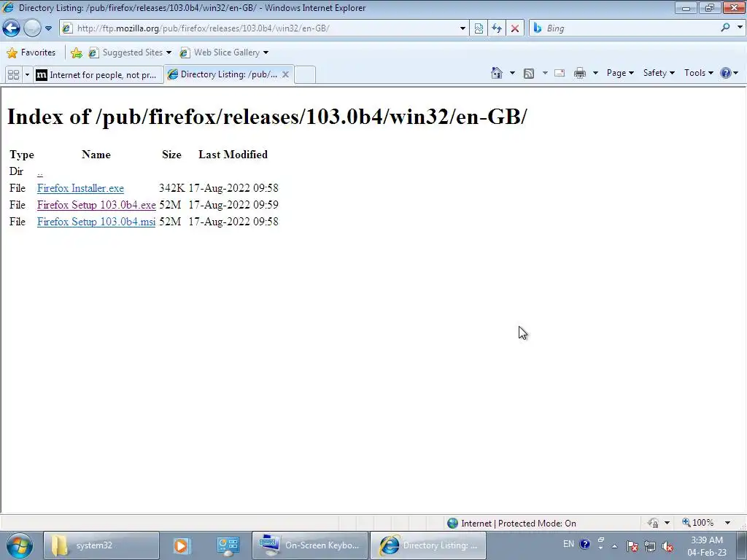This screenshot has height=560, width=747.
Task: Click 'Internet | Protected Mode: On' status text
Action: [x=519, y=524]
